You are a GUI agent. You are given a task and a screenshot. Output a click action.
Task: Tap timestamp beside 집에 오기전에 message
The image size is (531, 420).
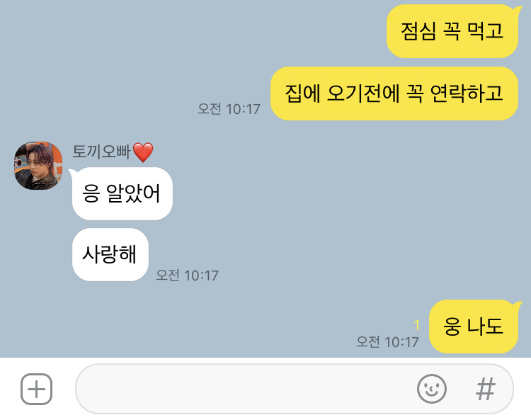229,109
